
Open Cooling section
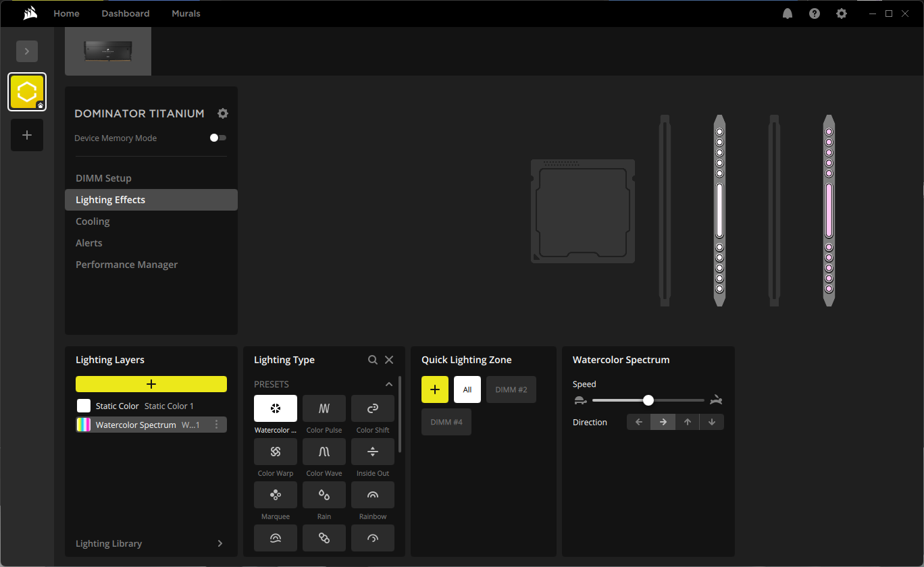(x=151, y=221)
